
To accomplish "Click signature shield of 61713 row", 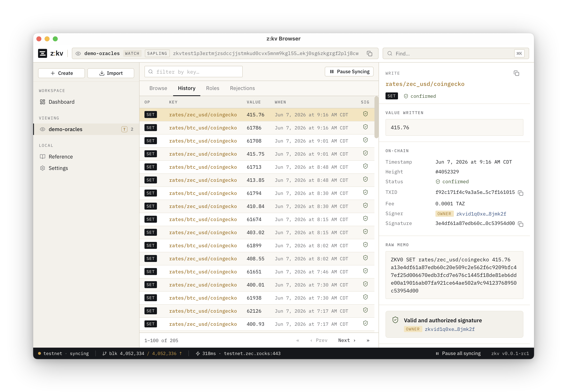I will (365, 166).
